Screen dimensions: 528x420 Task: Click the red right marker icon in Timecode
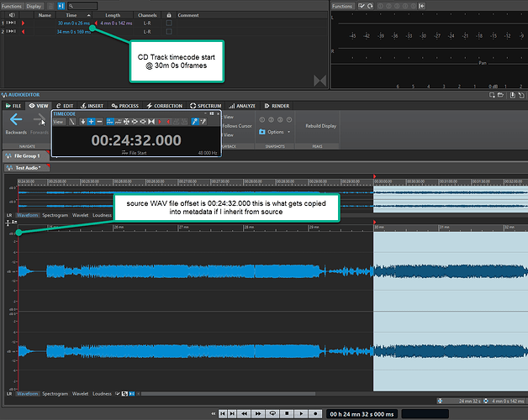point(160,122)
